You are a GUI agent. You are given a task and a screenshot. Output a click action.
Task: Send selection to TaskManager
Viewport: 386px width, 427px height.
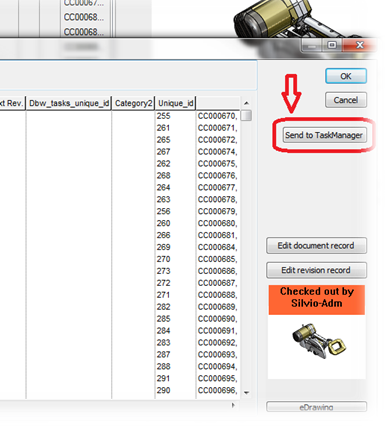[324, 135]
